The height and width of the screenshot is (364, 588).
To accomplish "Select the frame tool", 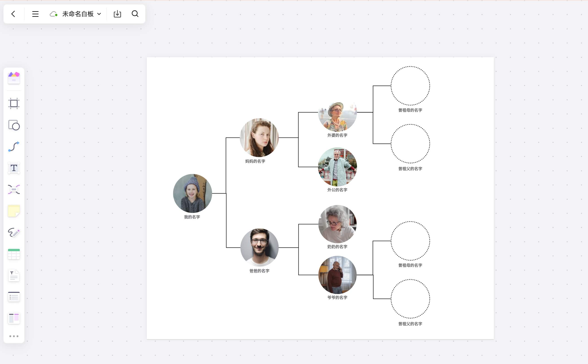I will click(14, 103).
